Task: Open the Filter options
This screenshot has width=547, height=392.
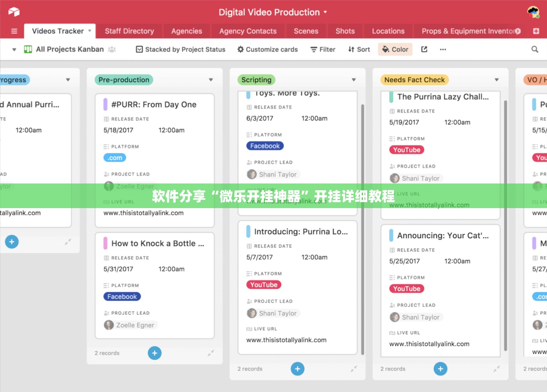Action: pos(323,49)
